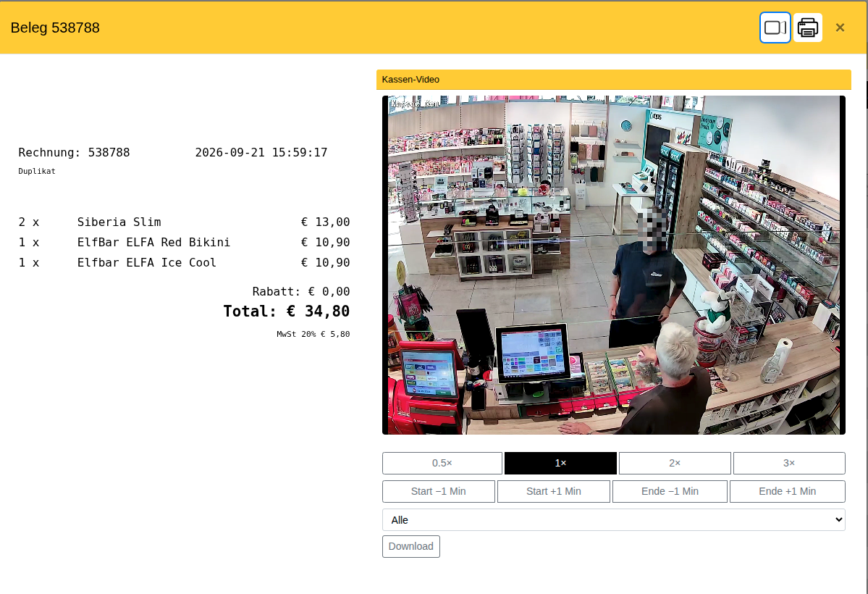Click the timestamp 2026-09-21 15:59:17

261,152
